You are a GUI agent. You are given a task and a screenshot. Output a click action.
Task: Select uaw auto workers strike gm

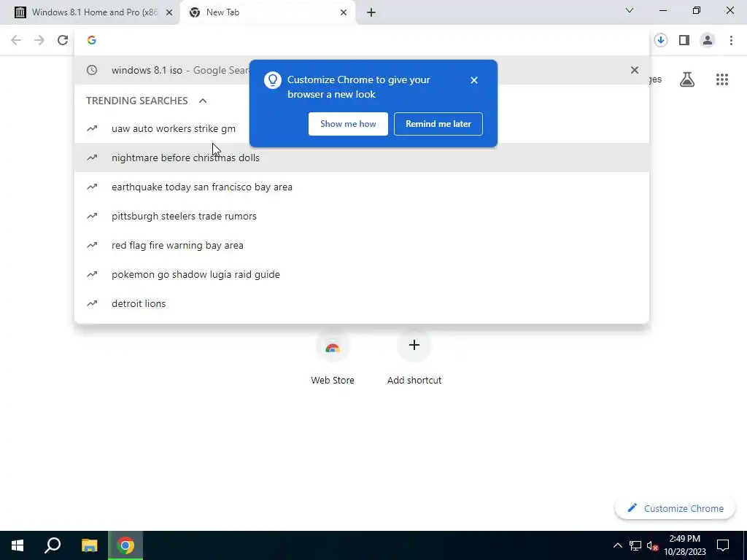point(362,128)
